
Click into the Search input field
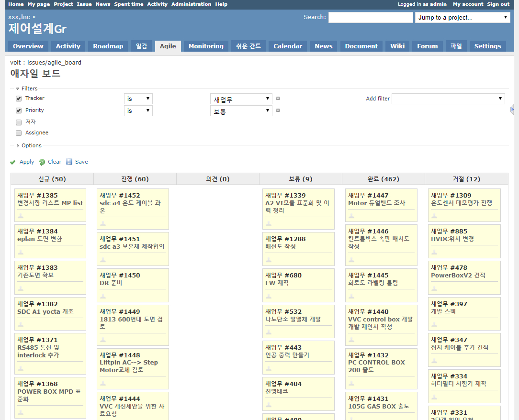370,18
